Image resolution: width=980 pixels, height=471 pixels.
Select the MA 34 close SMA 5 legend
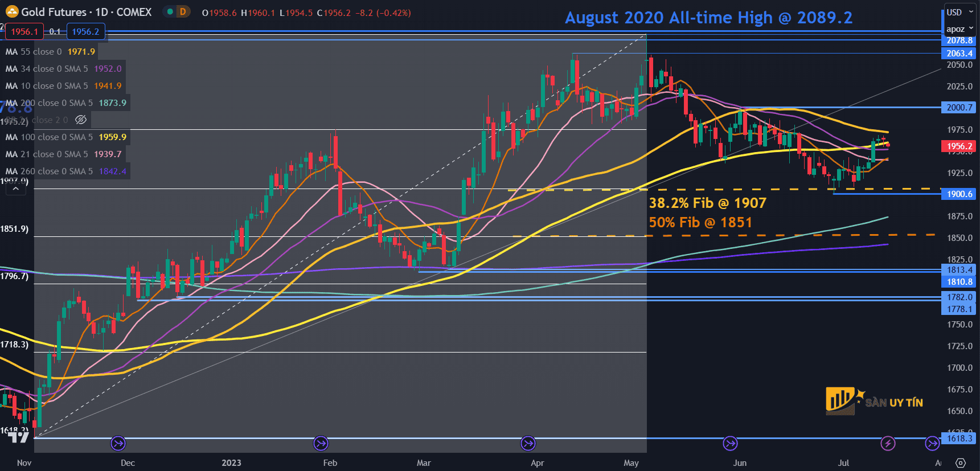pyautogui.click(x=64, y=68)
